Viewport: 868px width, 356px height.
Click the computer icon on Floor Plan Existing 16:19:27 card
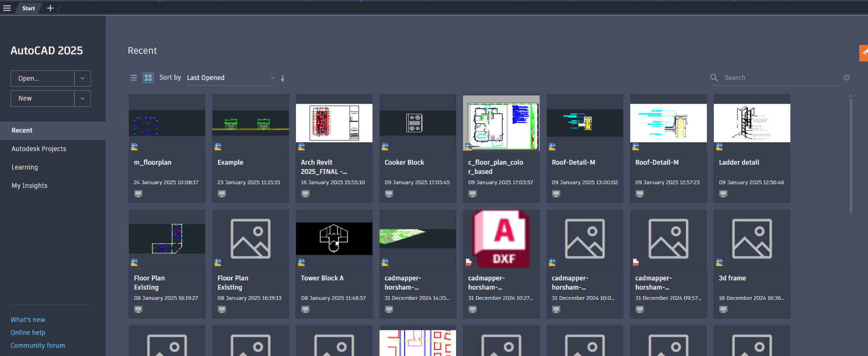coord(138,309)
